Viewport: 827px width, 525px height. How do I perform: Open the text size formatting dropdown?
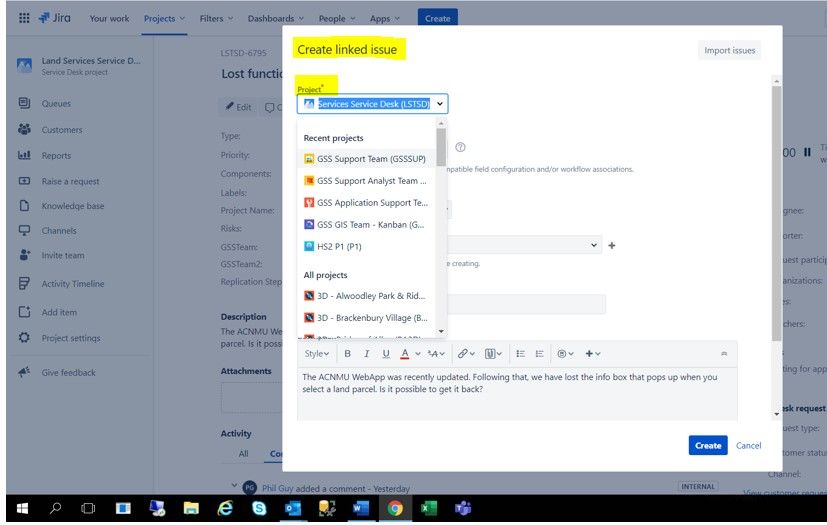[436, 354]
